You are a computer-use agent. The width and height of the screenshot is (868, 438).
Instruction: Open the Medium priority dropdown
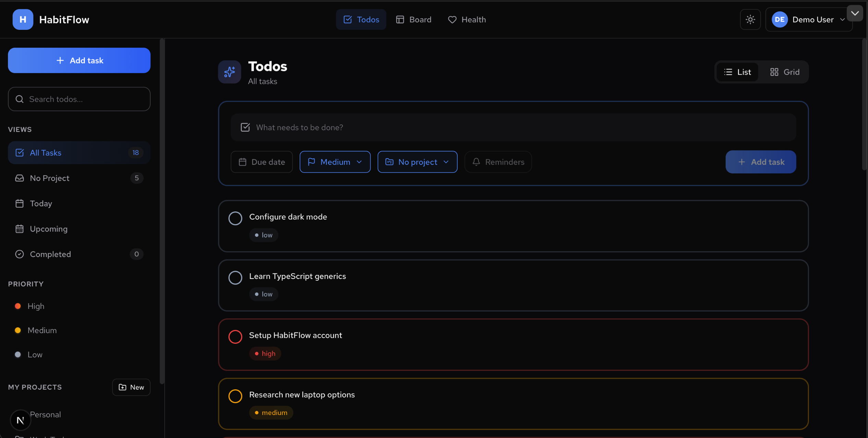[335, 162]
